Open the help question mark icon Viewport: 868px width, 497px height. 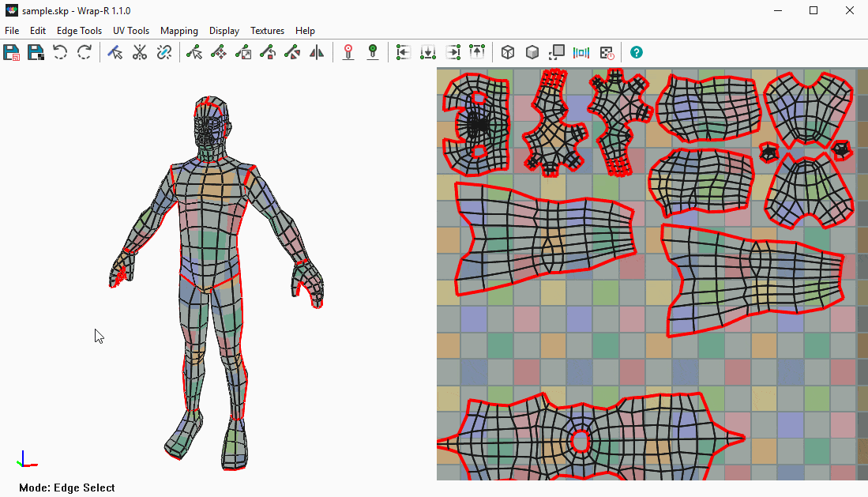(637, 53)
